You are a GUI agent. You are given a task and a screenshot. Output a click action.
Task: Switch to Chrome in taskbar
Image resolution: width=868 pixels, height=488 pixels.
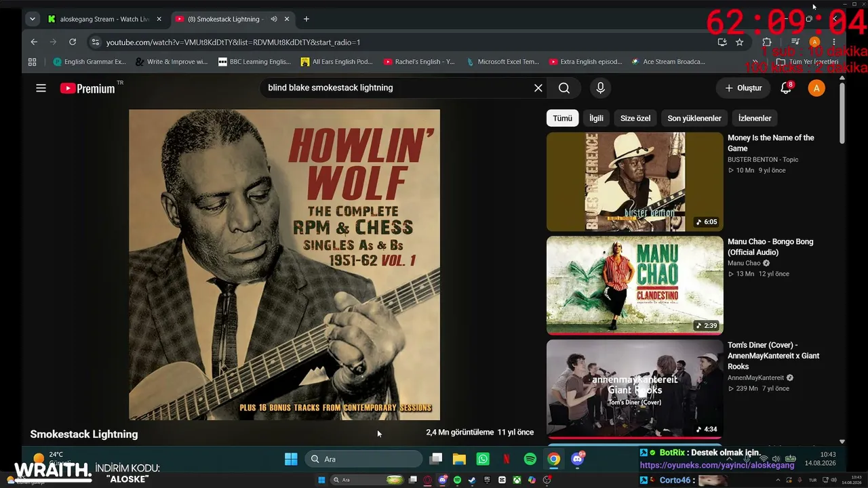554,460
